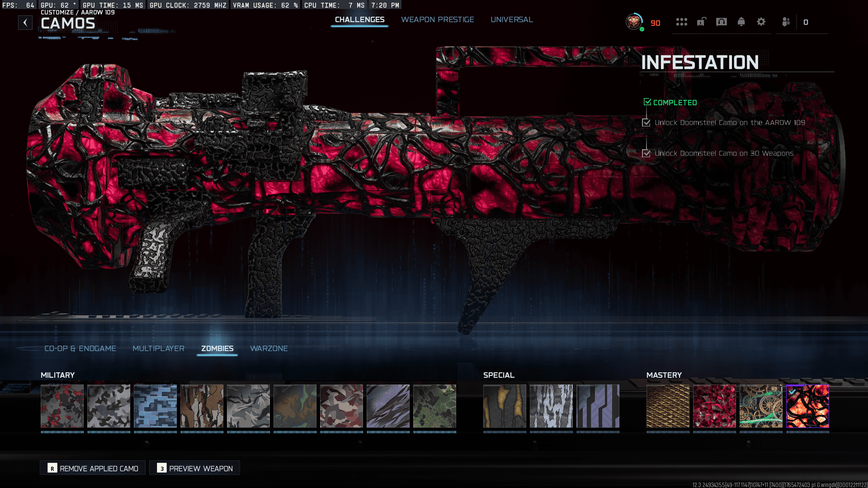
Task: Open the Co-op & Endgame category
Action: pos(80,348)
